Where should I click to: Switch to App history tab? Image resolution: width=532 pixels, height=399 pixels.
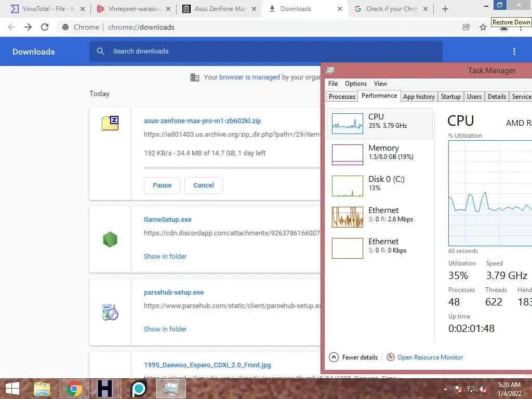click(x=419, y=97)
